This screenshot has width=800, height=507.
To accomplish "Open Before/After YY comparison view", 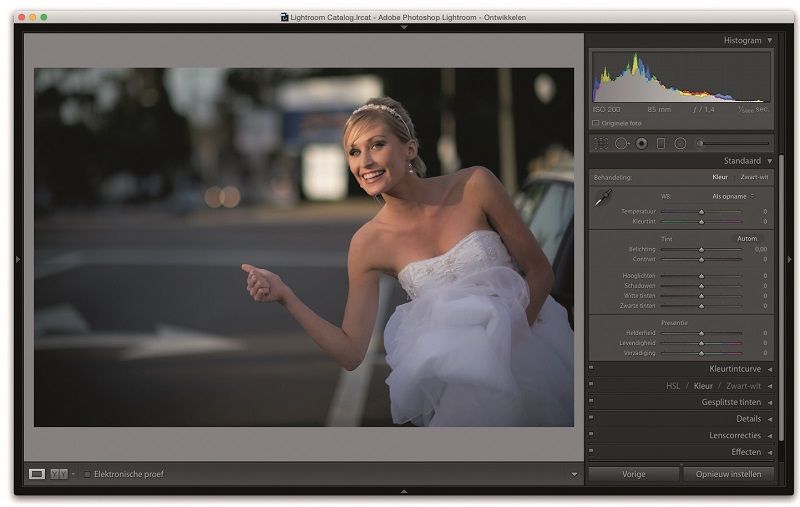I will tap(59, 474).
